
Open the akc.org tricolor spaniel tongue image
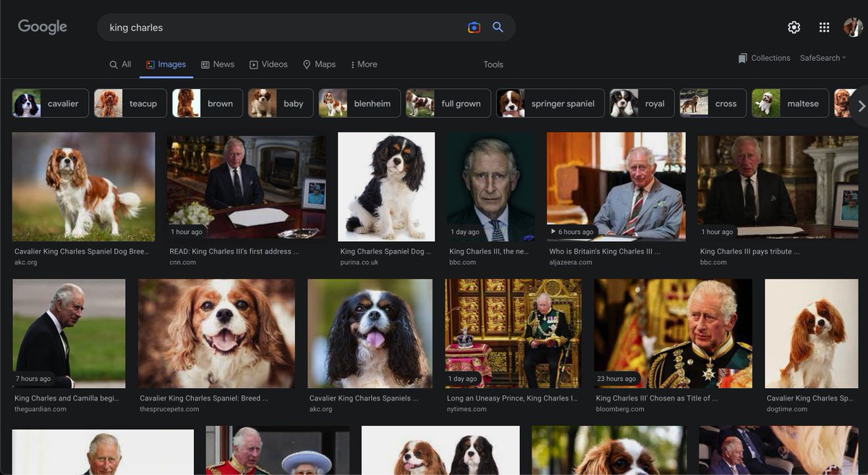(370, 334)
